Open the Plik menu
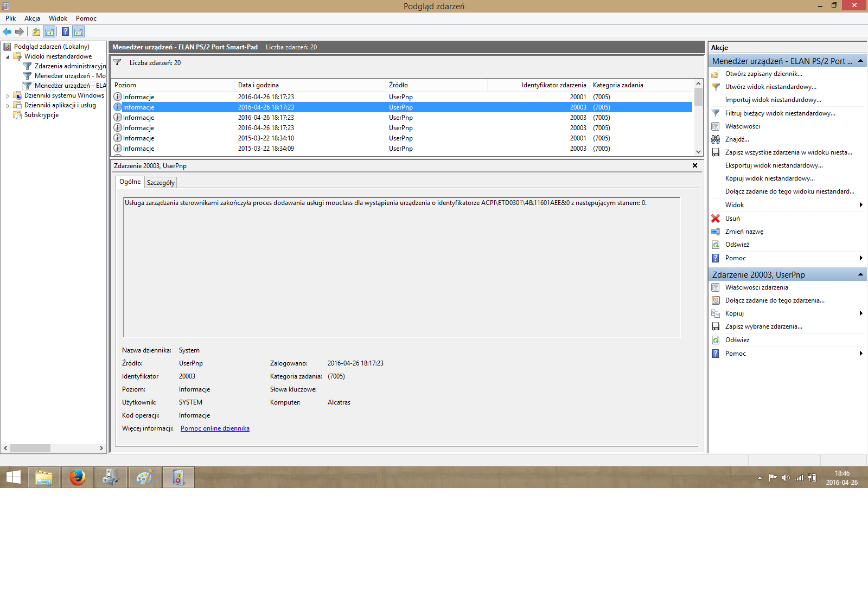 11,18
